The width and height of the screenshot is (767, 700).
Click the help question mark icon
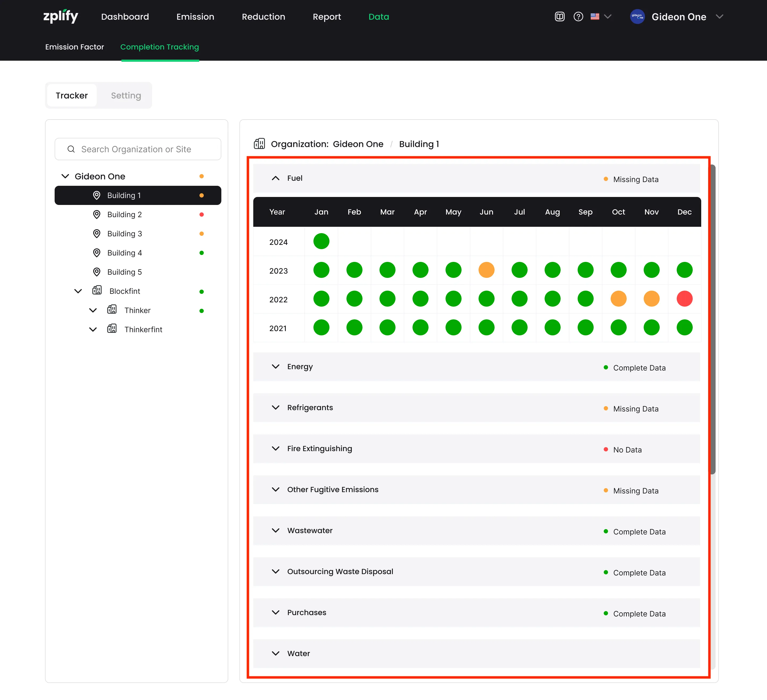[x=578, y=16]
